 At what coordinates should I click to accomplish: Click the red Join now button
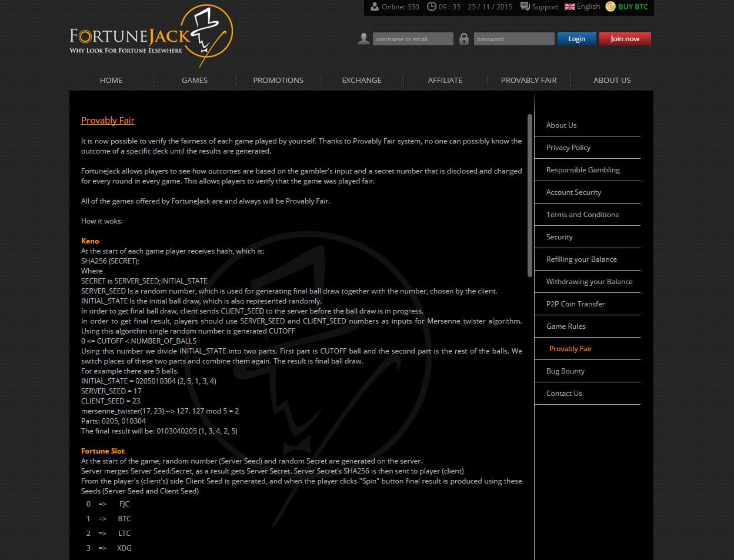(625, 39)
